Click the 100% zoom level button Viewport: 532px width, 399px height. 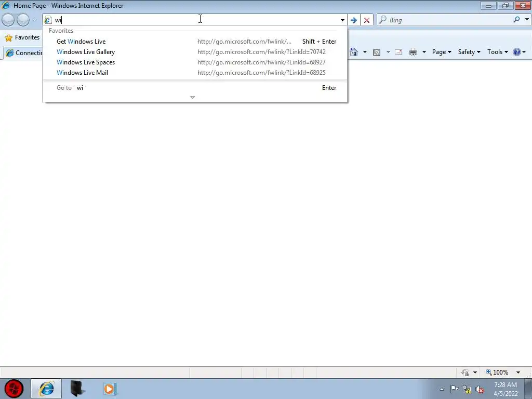tap(497, 373)
